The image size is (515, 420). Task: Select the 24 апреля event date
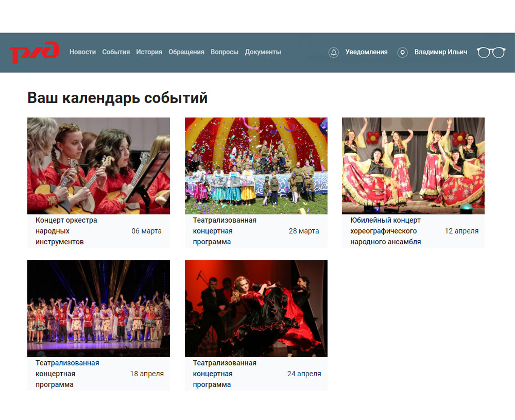coord(304,374)
